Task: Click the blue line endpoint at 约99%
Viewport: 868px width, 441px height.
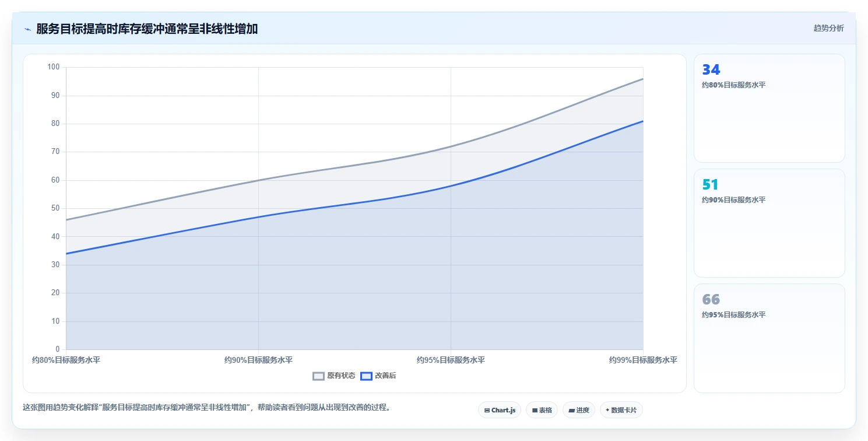Action: point(642,121)
